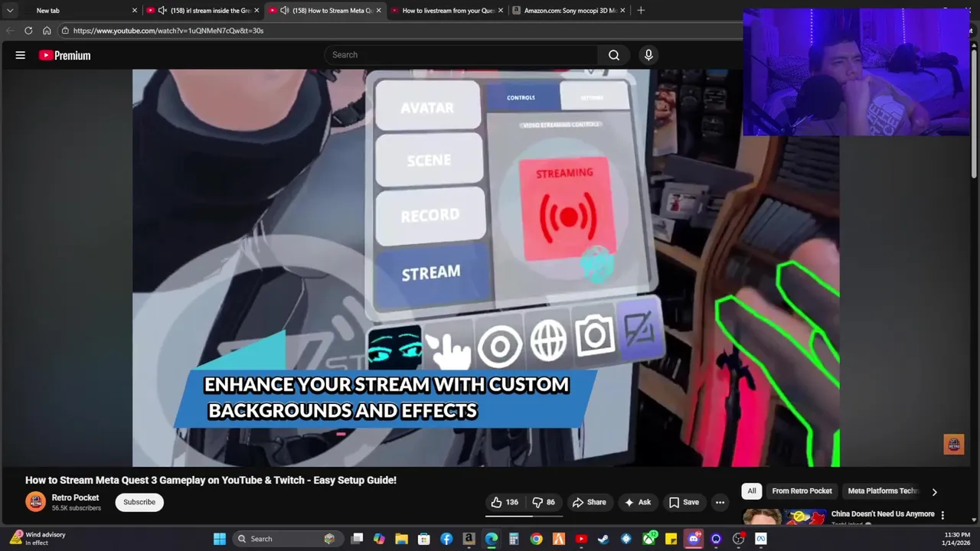Open clock and date calendar flyout
980x551 pixels.
tap(957, 539)
